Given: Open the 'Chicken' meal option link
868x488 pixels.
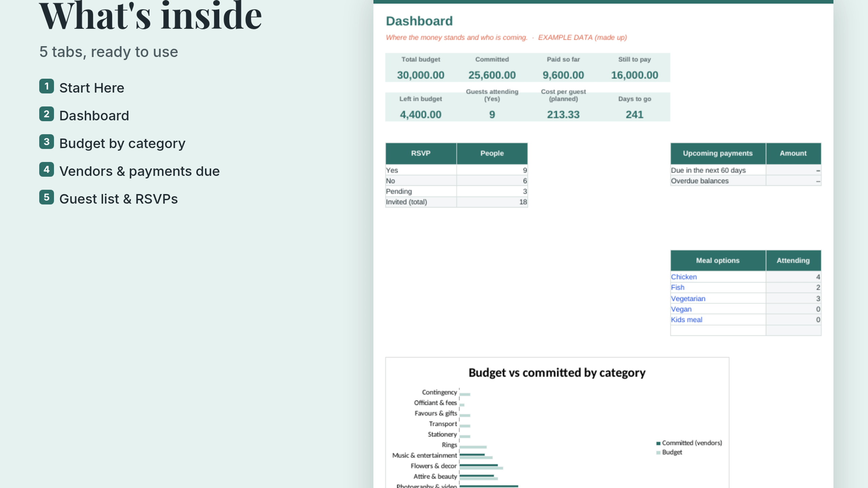Looking at the screenshot, I should point(684,277).
